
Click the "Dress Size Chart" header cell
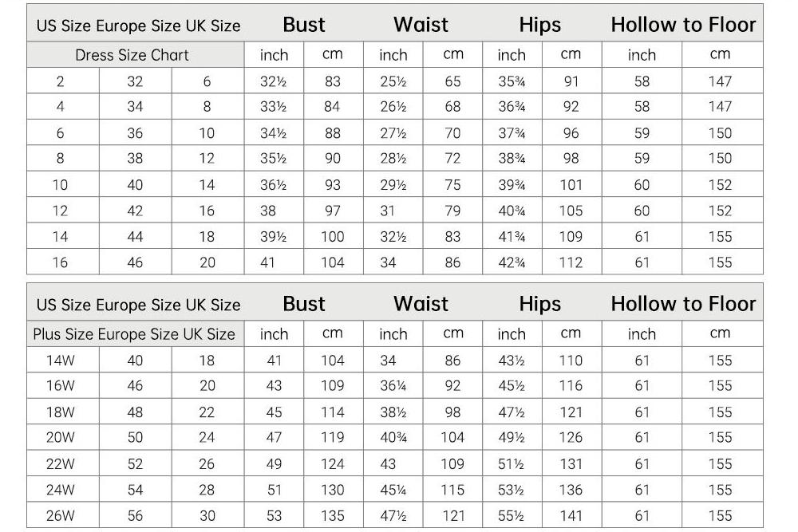pyautogui.click(x=132, y=55)
